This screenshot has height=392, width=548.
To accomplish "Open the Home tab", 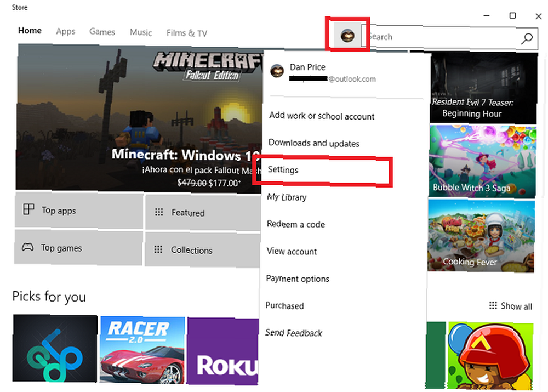I will pyautogui.click(x=30, y=31).
